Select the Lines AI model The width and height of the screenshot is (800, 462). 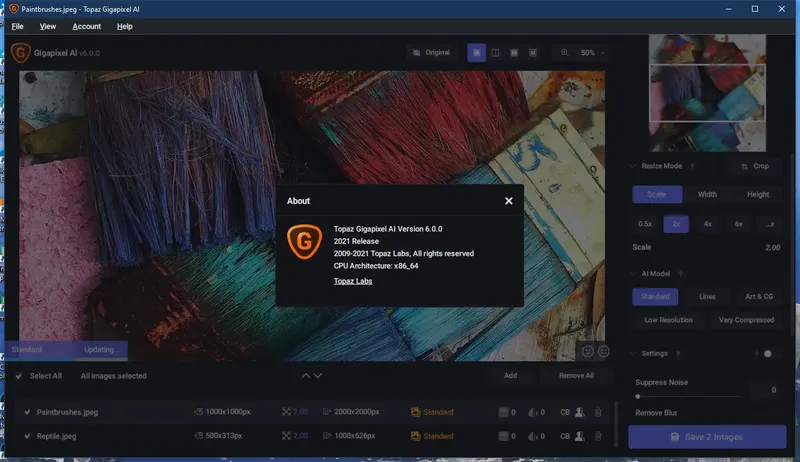tap(707, 297)
